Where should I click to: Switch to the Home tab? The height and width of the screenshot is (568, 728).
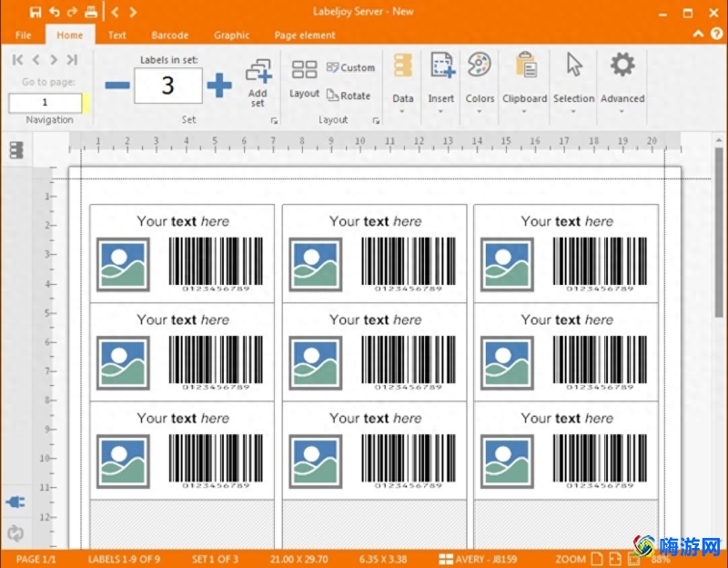[70, 35]
